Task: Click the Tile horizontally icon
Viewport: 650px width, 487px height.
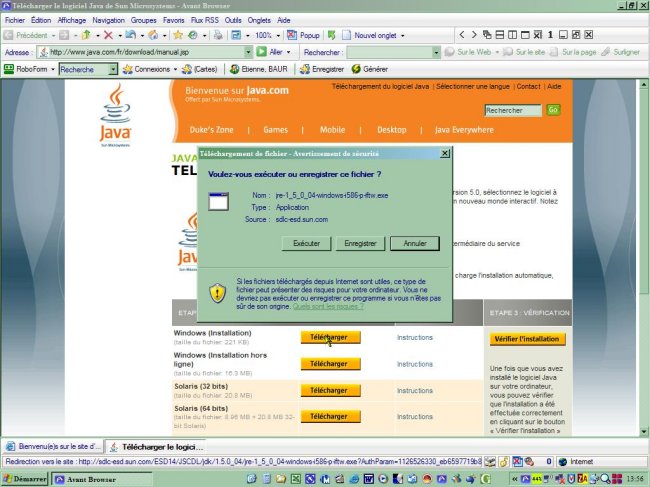Action: [x=500, y=35]
